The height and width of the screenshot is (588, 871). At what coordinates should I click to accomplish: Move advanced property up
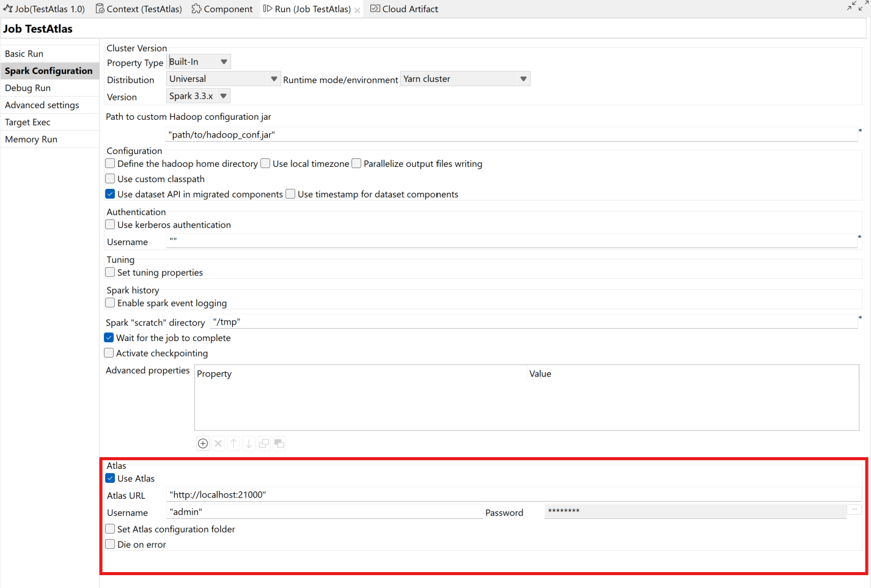tap(233, 443)
